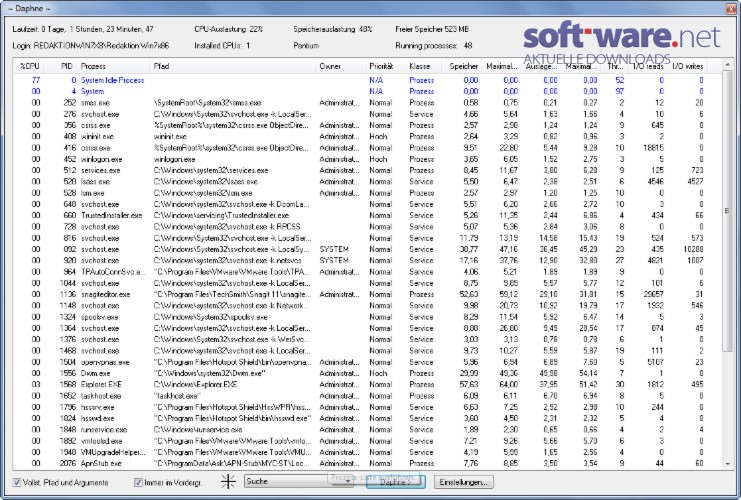The width and height of the screenshot is (741, 500).
Task: Click the Daphne > button
Action: tap(396, 482)
